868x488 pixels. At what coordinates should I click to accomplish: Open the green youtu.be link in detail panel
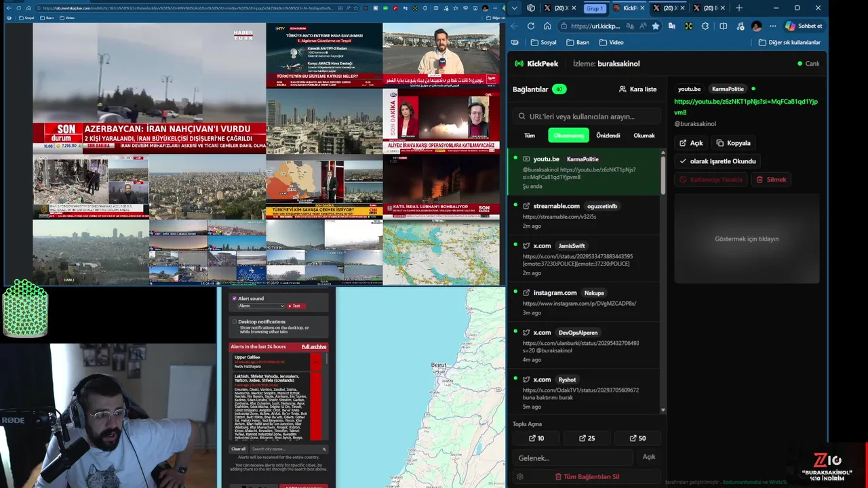[746, 107]
